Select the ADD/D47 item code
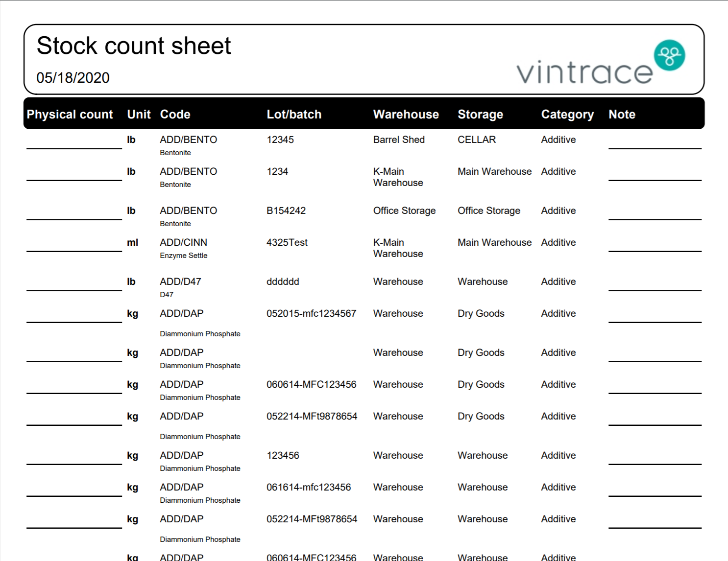 click(180, 282)
